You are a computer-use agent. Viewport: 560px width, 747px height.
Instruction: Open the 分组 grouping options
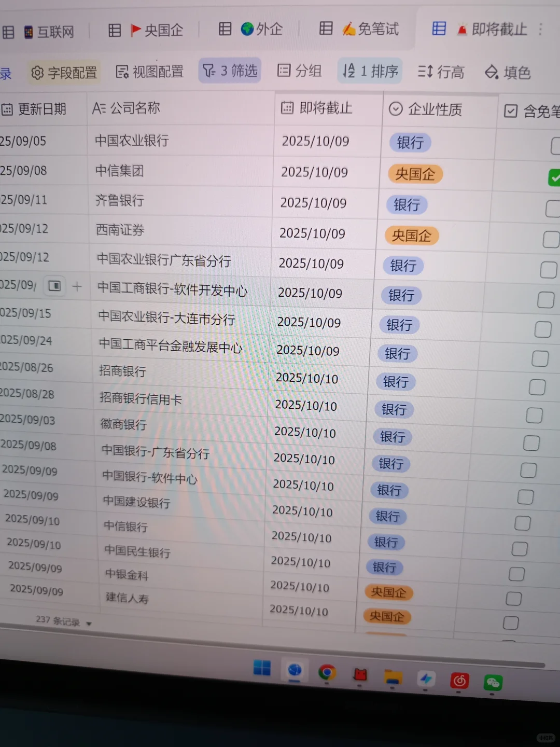[299, 71]
